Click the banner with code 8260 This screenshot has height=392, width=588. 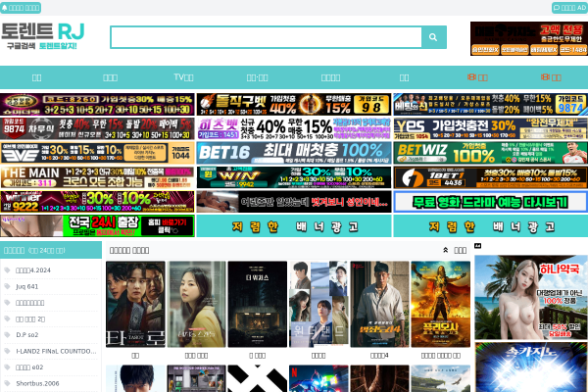point(97,104)
